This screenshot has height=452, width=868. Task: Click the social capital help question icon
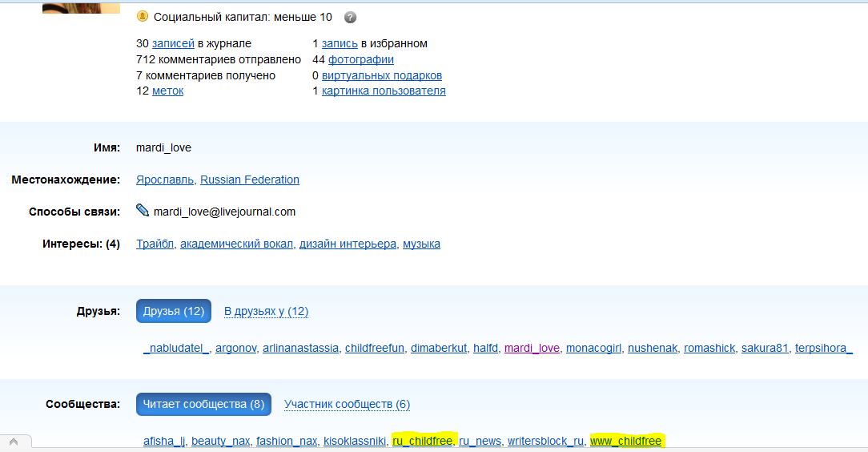pyautogui.click(x=350, y=17)
